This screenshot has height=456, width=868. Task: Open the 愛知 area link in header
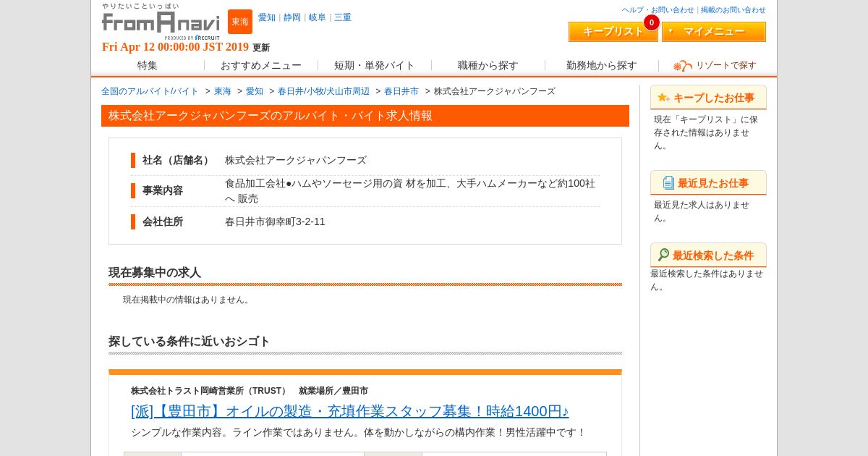pyautogui.click(x=267, y=17)
